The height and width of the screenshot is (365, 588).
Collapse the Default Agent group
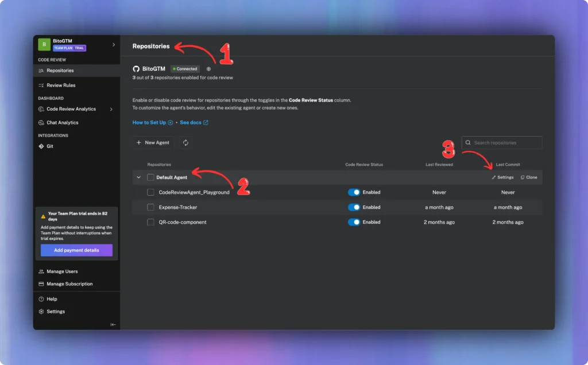pos(139,177)
